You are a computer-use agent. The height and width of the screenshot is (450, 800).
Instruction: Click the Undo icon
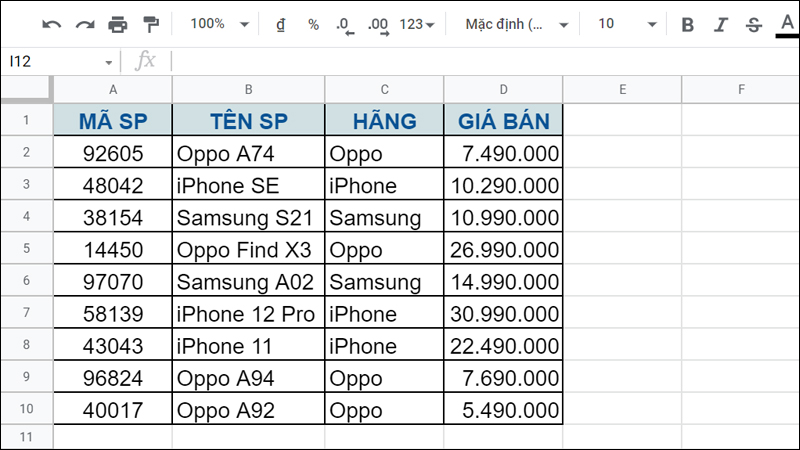click(52, 24)
